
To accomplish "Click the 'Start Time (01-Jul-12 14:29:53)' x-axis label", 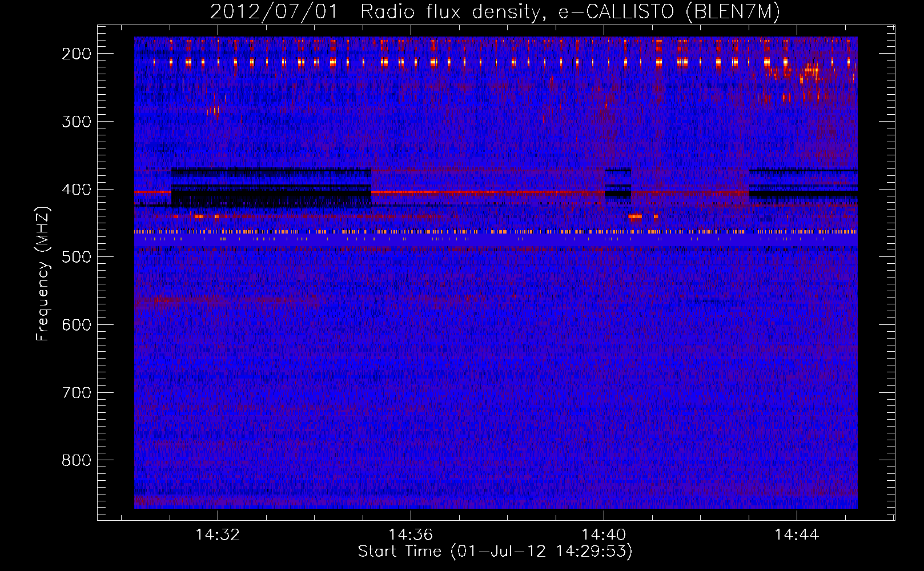I will [x=495, y=552].
